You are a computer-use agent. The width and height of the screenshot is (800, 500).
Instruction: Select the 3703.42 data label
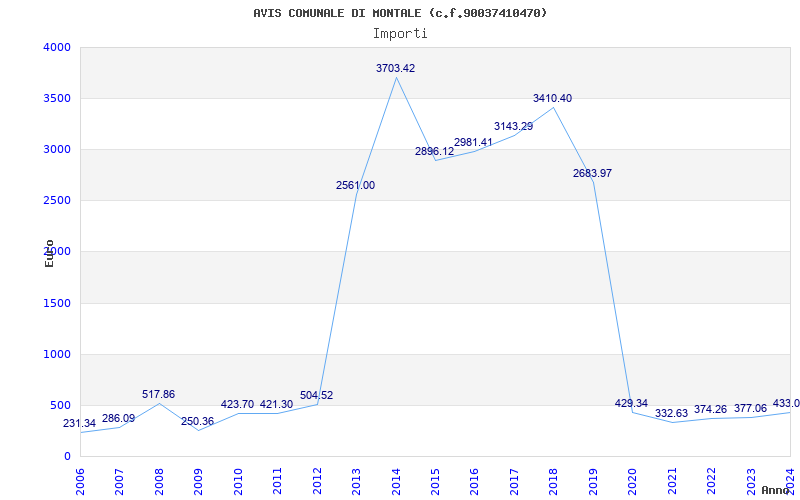[x=395, y=68]
